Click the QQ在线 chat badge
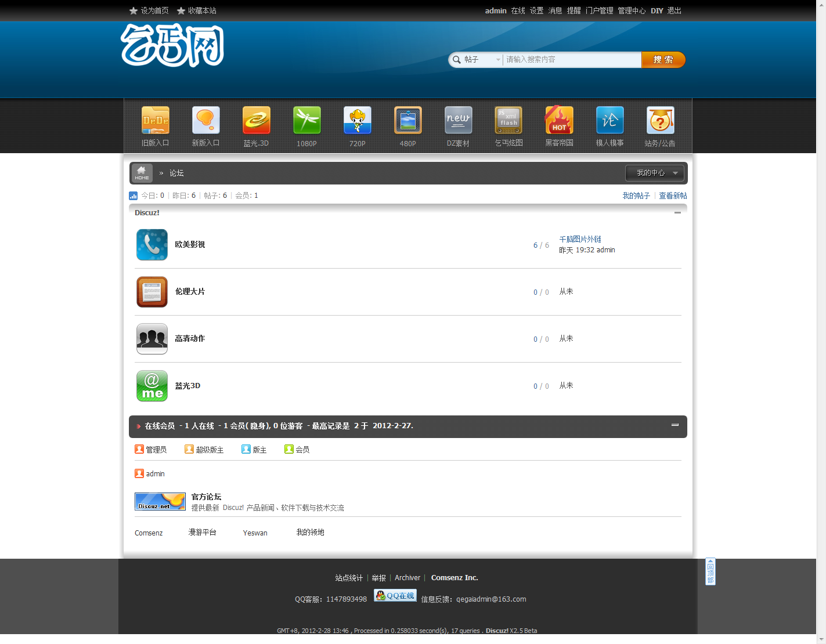Viewport: 826px width, 644px height. point(395,595)
